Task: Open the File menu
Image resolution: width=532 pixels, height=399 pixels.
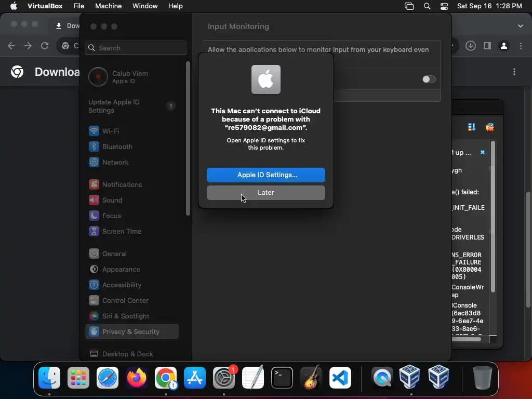Action: (x=79, y=6)
